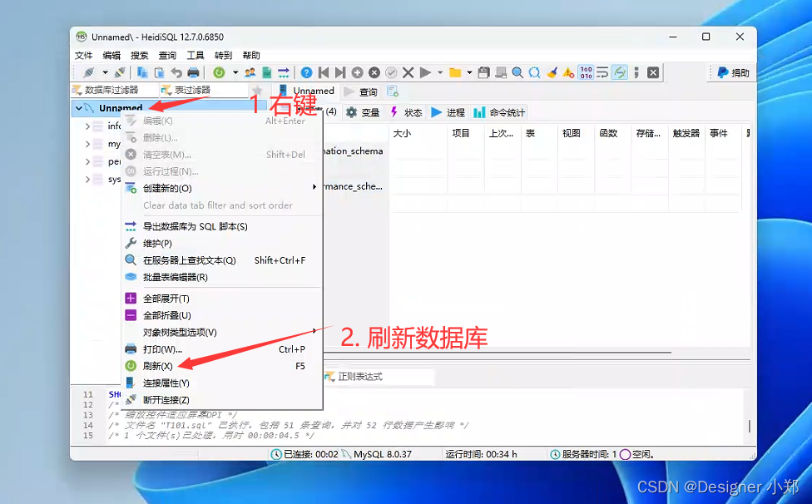812x504 pixels.
Task: Open the query execution (run) icon in toolbar
Action: pyautogui.click(x=425, y=72)
